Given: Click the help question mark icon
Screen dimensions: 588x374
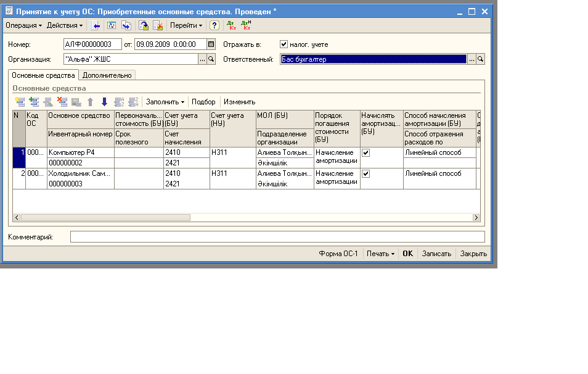Looking at the screenshot, I should point(214,25).
